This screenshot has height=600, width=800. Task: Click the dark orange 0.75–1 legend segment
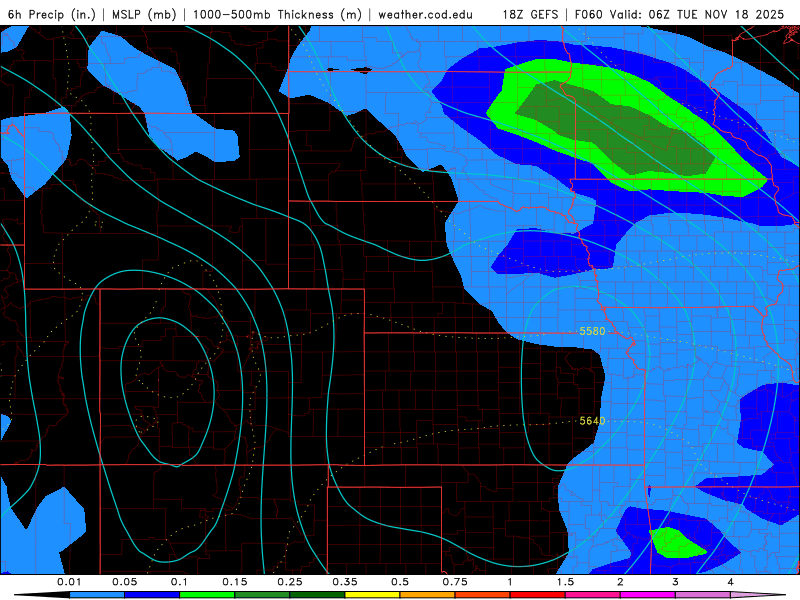pos(483,595)
